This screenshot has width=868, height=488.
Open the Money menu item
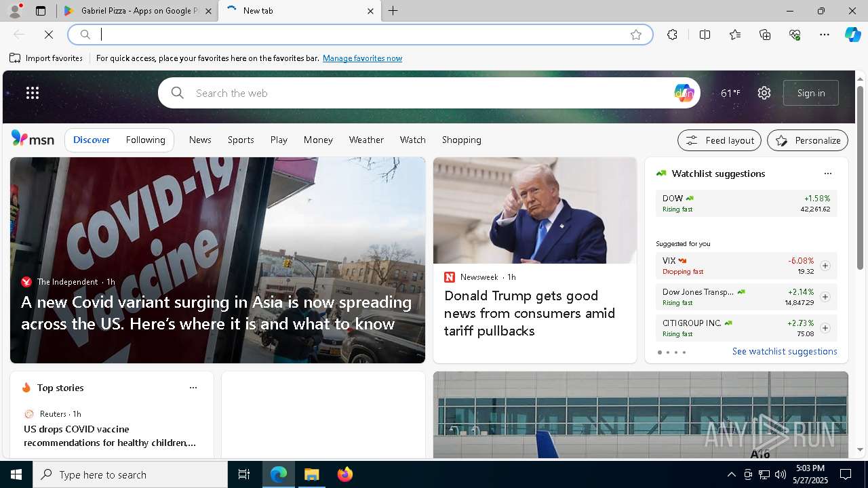coord(318,140)
